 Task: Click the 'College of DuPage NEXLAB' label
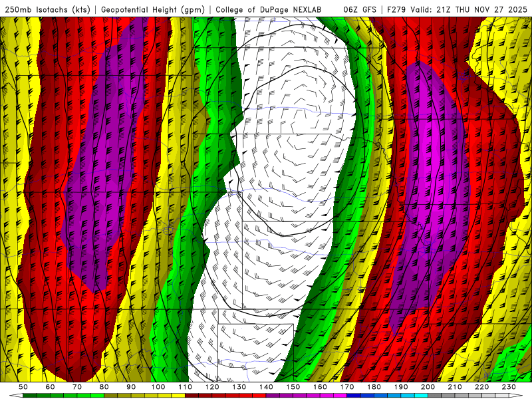pos(269,9)
